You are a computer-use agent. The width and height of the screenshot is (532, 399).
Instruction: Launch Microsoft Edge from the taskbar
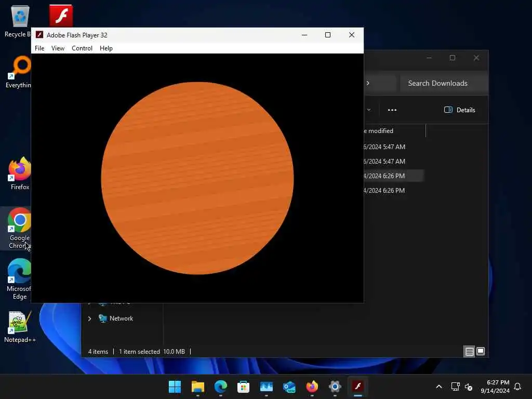click(x=220, y=387)
